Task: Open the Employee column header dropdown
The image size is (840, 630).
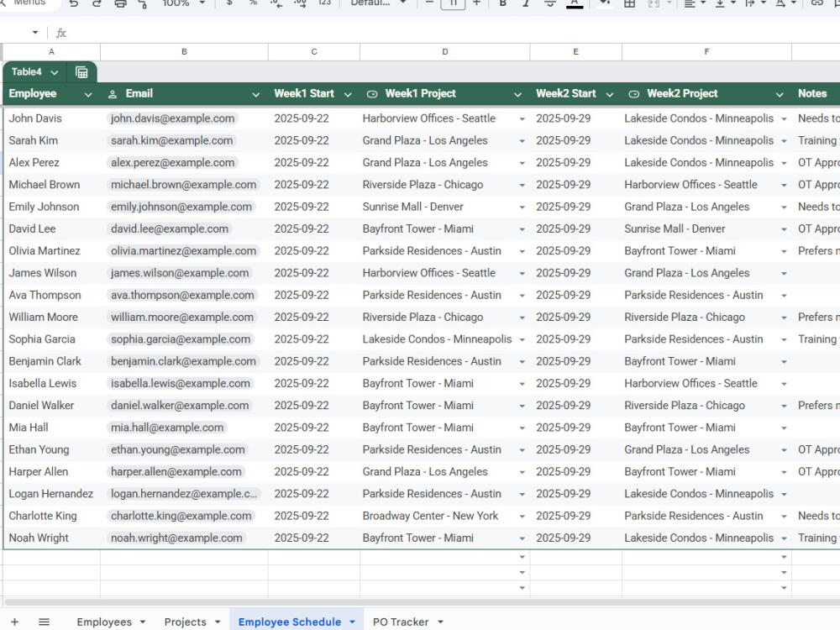Action: click(88, 94)
